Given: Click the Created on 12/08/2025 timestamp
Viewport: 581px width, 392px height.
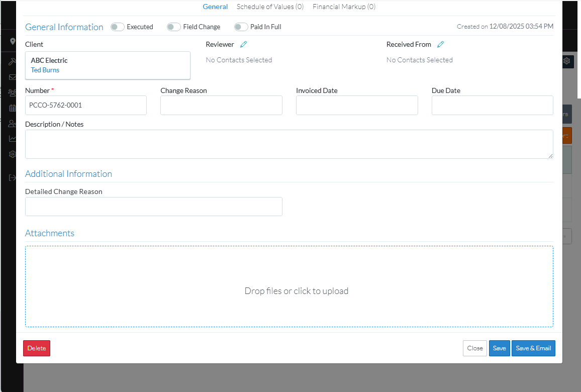Looking at the screenshot, I should 505,26.
